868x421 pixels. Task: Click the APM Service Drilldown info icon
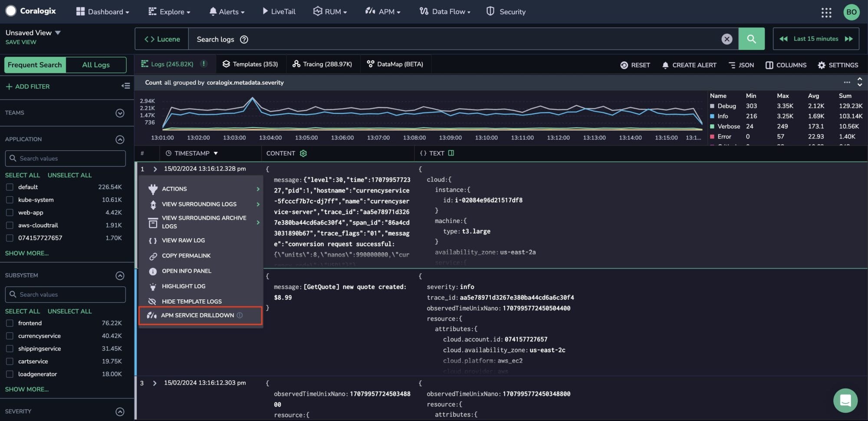[240, 315]
